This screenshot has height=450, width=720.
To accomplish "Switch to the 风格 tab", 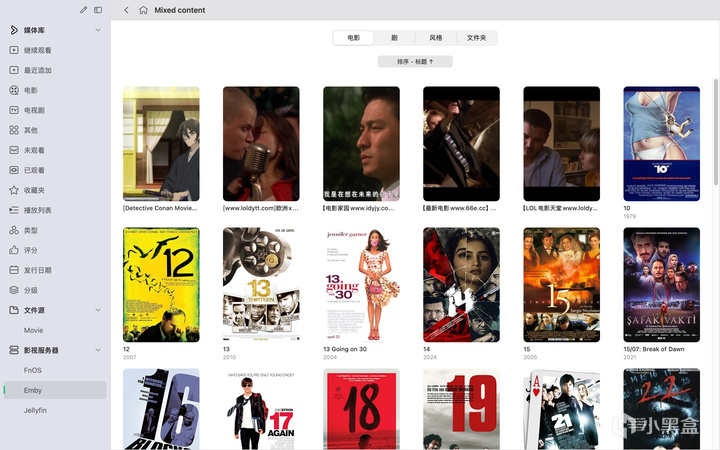I will tap(435, 38).
